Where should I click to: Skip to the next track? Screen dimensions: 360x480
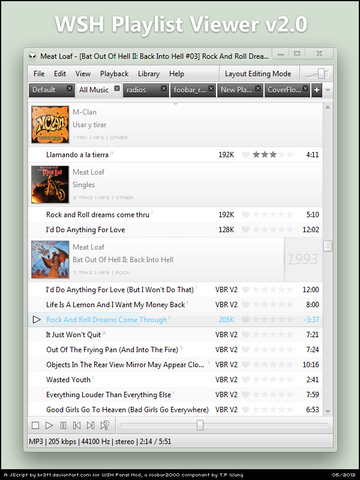click(90, 425)
